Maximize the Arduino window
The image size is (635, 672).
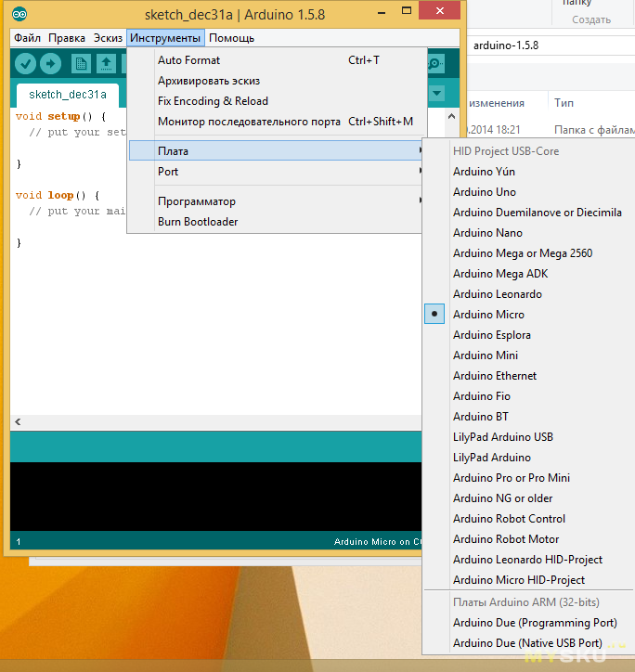pos(407,11)
